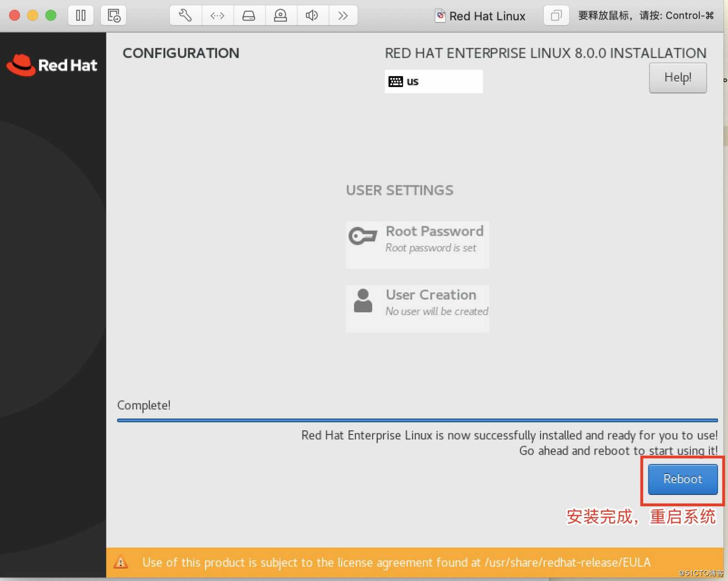
Task: Click the Red Hat logo
Action: point(52,65)
